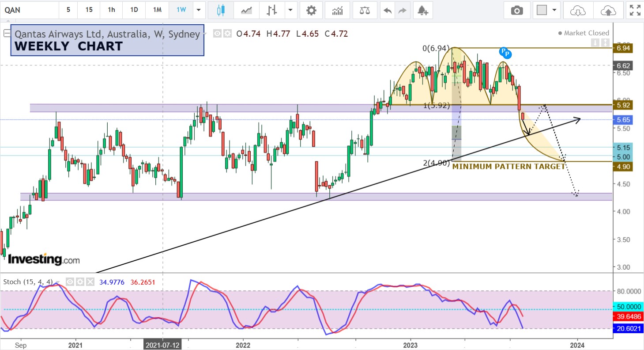Click the 20.6021 stochastic value label
Screen dimensions: 644x350
(629, 328)
